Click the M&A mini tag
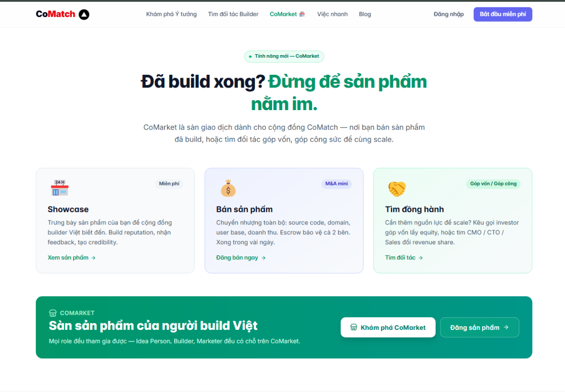This screenshot has width=565, height=392. tap(337, 184)
